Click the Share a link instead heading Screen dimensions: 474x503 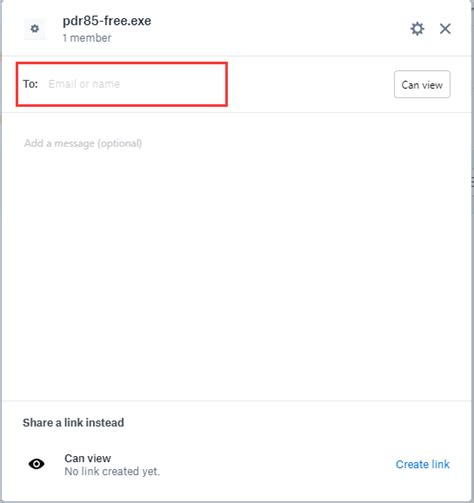[73, 423]
